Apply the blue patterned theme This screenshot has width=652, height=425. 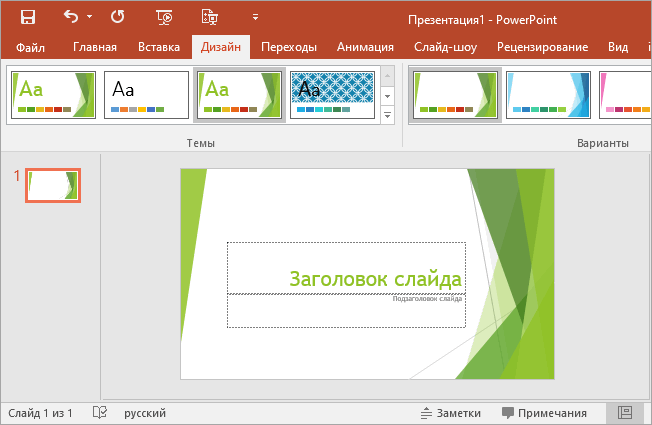[x=333, y=95]
